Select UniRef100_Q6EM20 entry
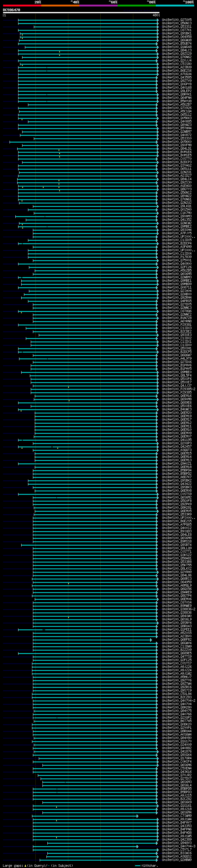Screen dimensions: 197x868 [x=176, y=412]
